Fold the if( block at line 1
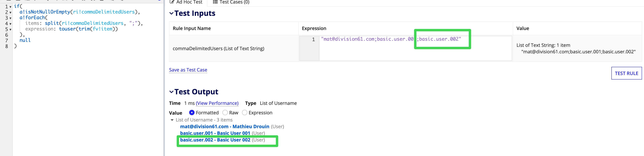The width and height of the screenshot is (644, 156). (x=11, y=7)
